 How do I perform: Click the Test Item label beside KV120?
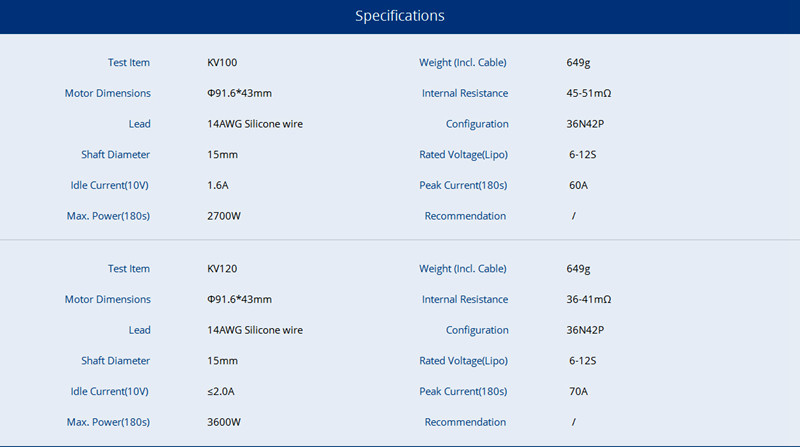pyautogui.click(x=129, y=269)
